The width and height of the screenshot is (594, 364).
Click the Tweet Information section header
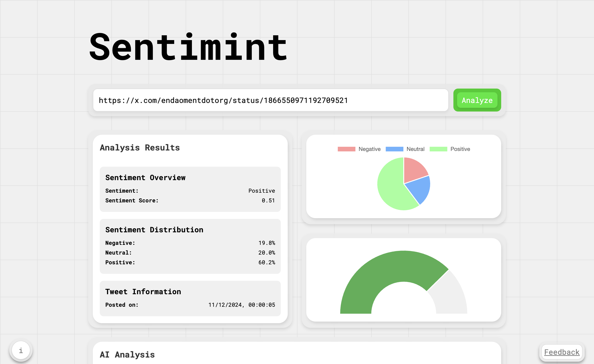tap(143, 291)
